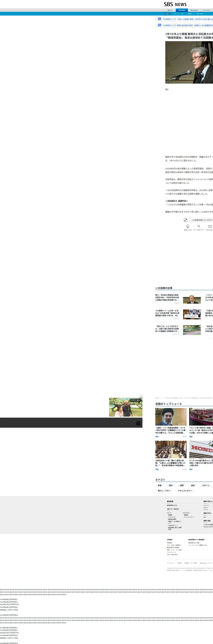Click alert icon of 日本平 live banner
Screen dimensions: 213x644
click(x=159, y=19)
